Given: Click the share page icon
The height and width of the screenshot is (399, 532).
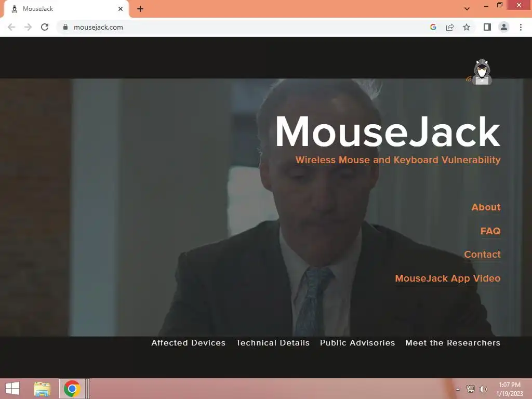Looking at the screenshot, I should pos(450,27).
